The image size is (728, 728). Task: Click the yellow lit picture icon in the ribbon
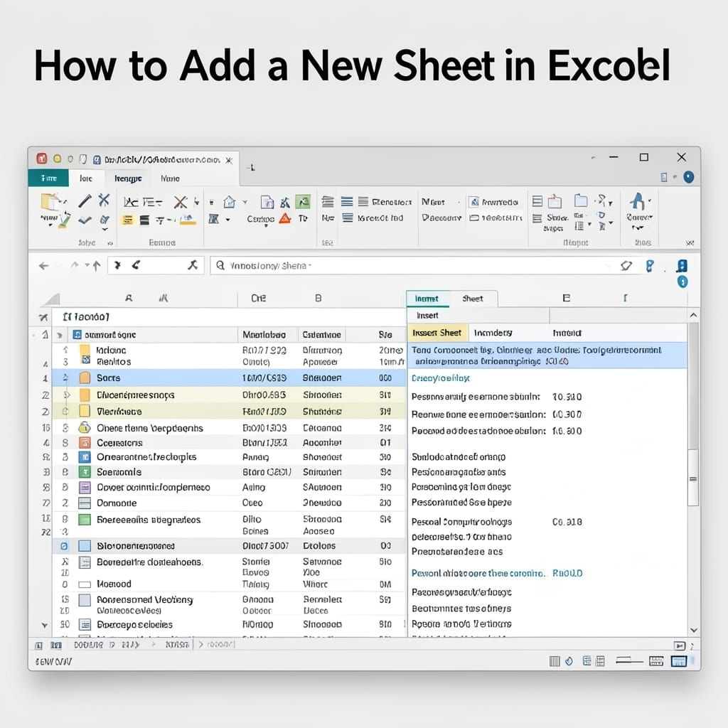pos(188,220)
